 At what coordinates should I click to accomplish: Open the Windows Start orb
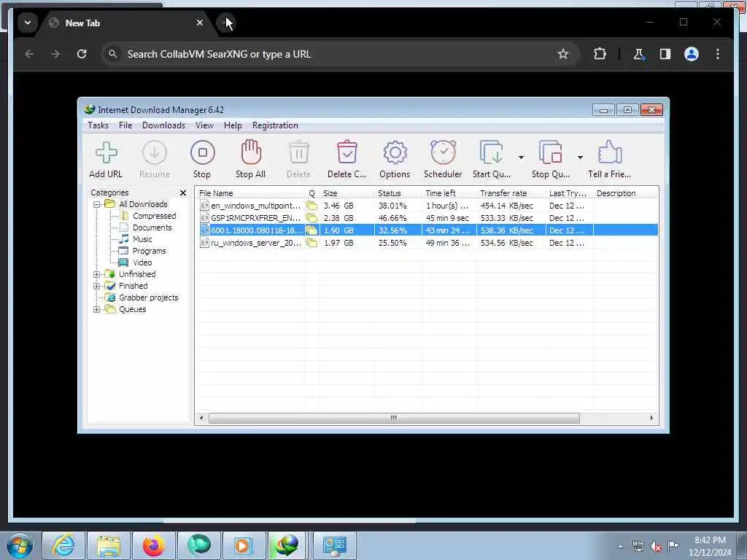pos(20,545)
